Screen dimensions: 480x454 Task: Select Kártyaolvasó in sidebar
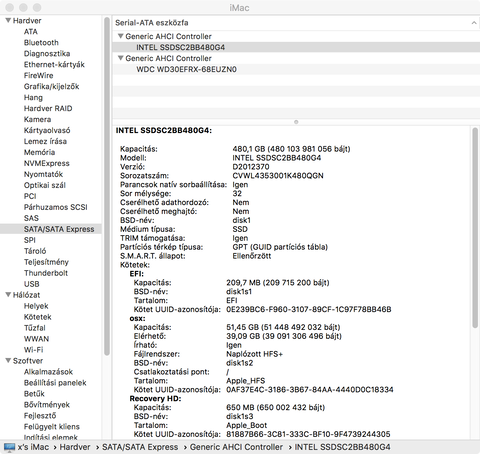tap(47, 131)
